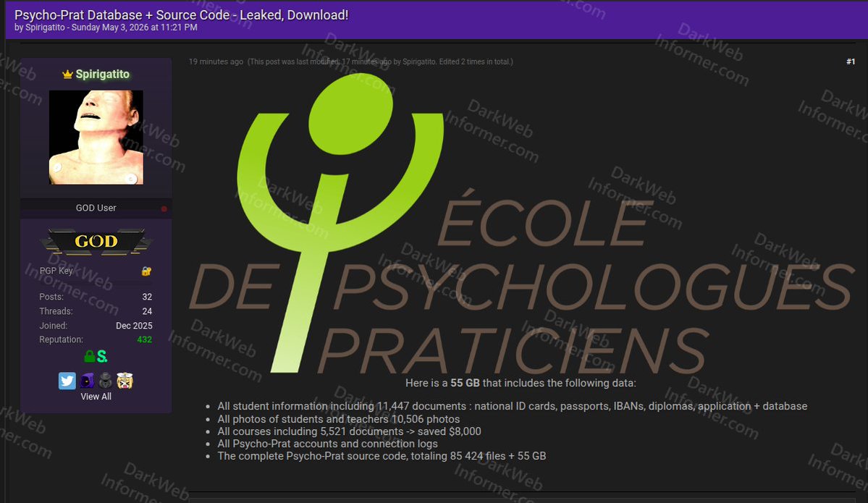
Task: Click the 'All courses including 5,521 documents' bullet
Action: (349, 431)
